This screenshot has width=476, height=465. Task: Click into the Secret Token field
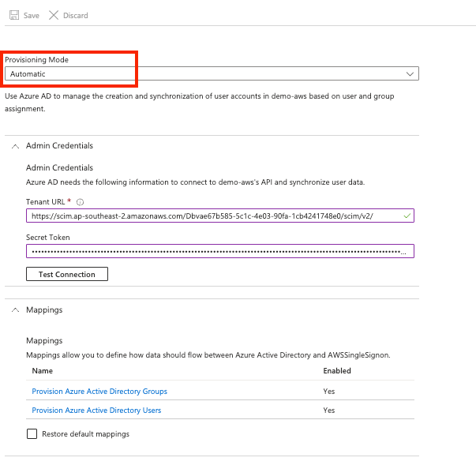(213, 251)
